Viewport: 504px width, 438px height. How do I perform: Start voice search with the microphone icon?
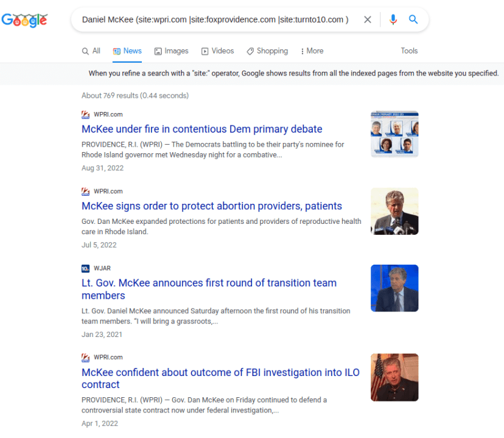click(393, 19)
